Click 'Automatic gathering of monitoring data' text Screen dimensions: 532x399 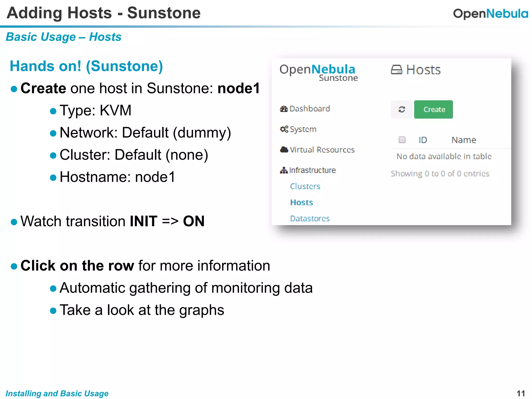[186, 288]
